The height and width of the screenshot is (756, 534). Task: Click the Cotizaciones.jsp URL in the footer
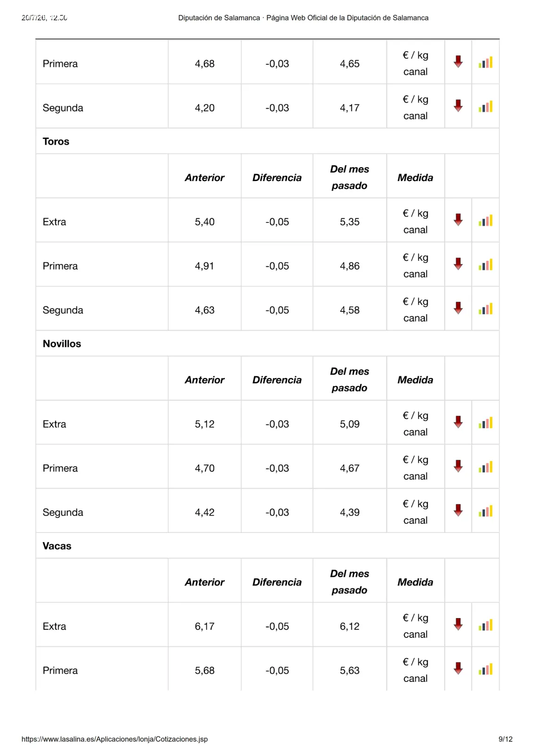114,739
